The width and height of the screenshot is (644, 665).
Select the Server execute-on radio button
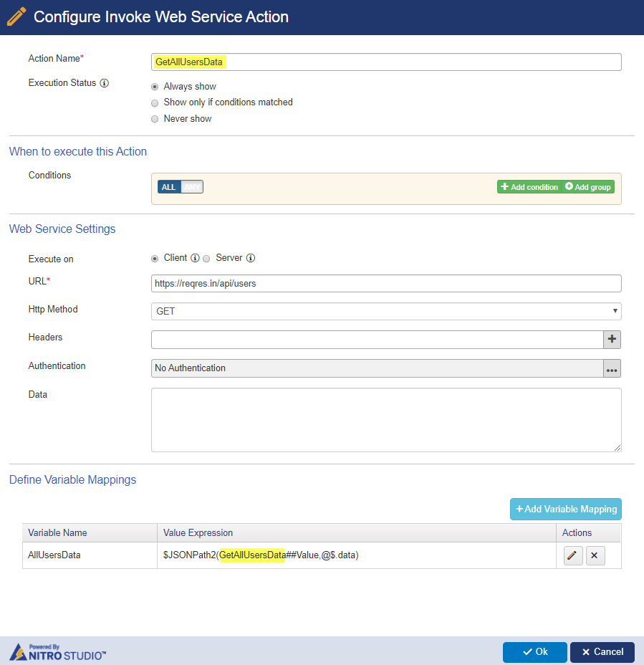[x=206, y=259]
